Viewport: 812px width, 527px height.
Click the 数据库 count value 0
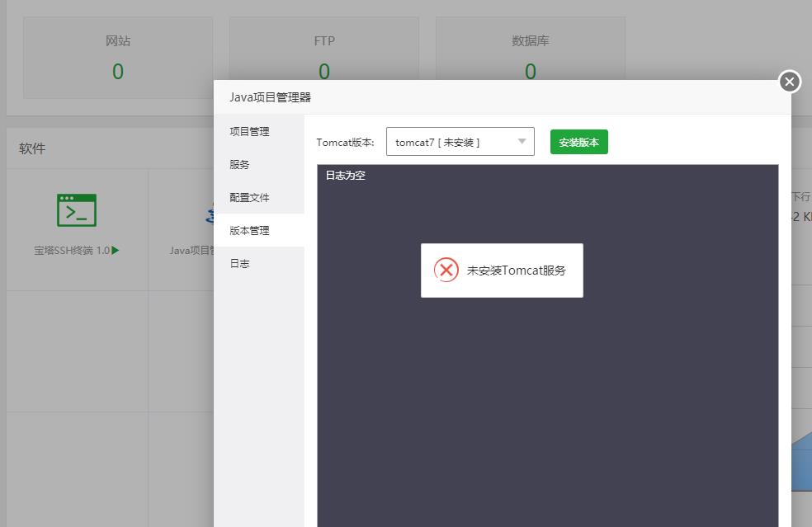[x=531, y=72]
